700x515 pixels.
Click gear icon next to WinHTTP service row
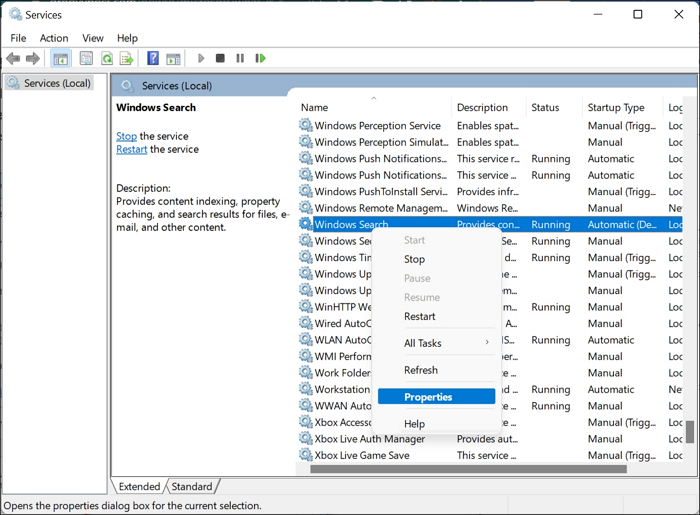306,307
